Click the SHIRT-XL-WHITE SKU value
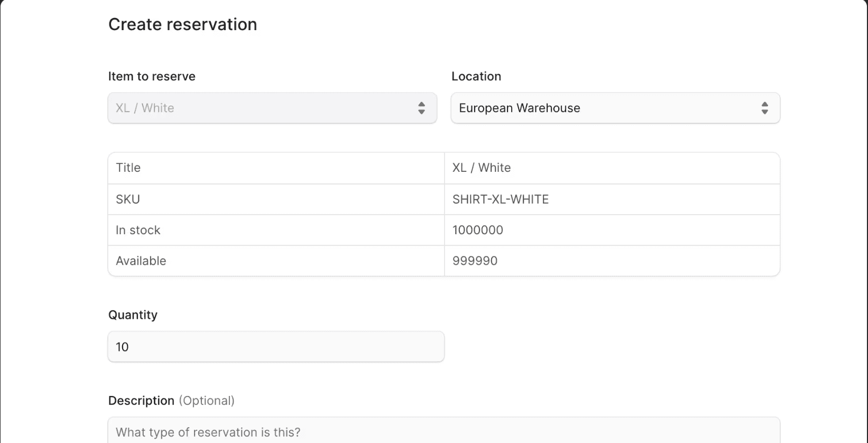This screenshot has height=443, width=868. 500,199
